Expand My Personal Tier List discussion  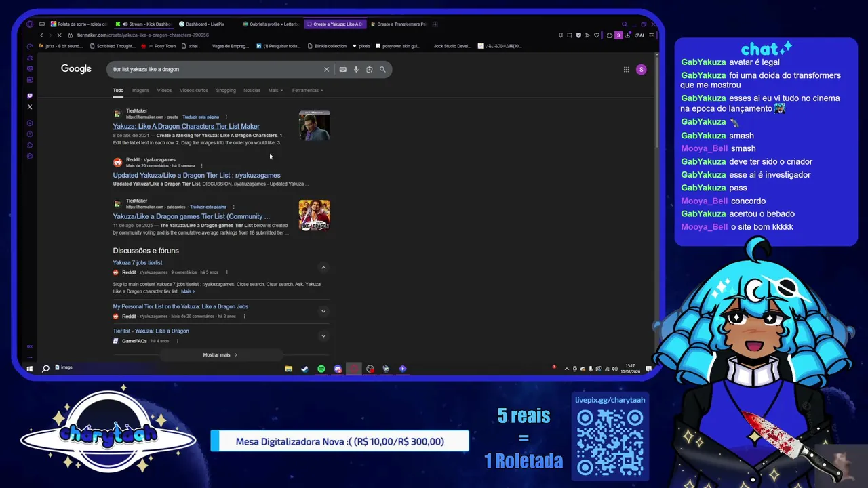(323, 311)
